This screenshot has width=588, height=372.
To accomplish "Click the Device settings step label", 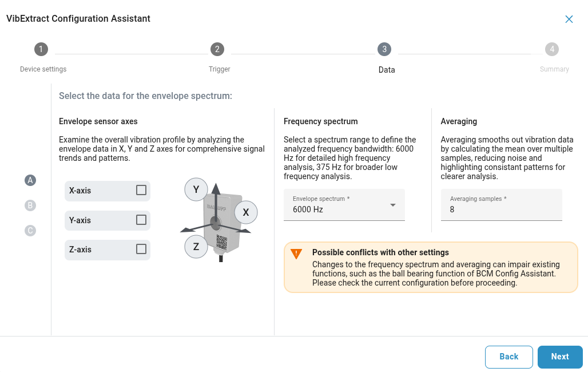I will (43, 69).
